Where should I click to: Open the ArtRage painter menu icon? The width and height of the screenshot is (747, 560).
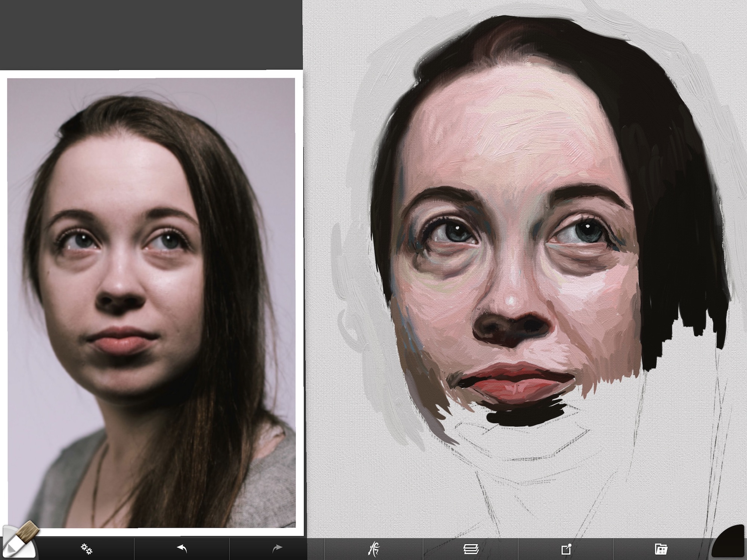coord(373,549)
